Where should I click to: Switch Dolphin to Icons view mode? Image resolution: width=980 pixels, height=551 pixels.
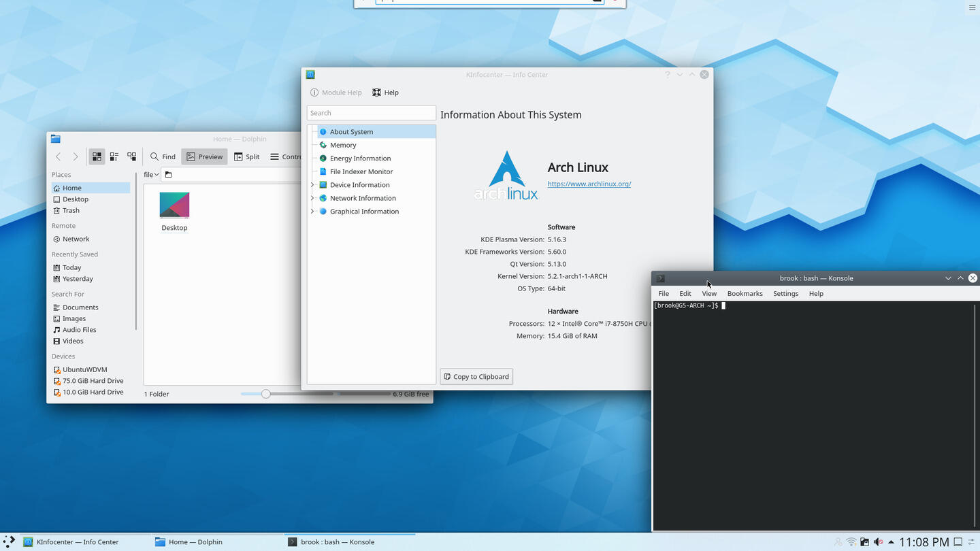pos(97,156)
